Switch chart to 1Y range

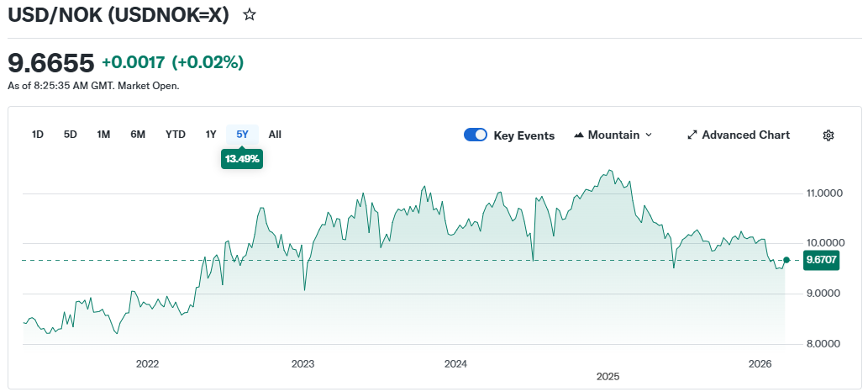211,135
